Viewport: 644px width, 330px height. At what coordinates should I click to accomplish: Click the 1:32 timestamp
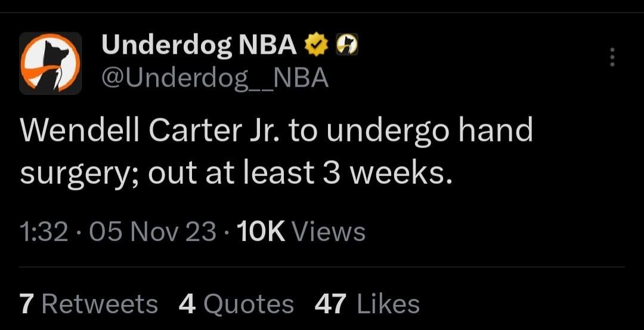[44, 232]
